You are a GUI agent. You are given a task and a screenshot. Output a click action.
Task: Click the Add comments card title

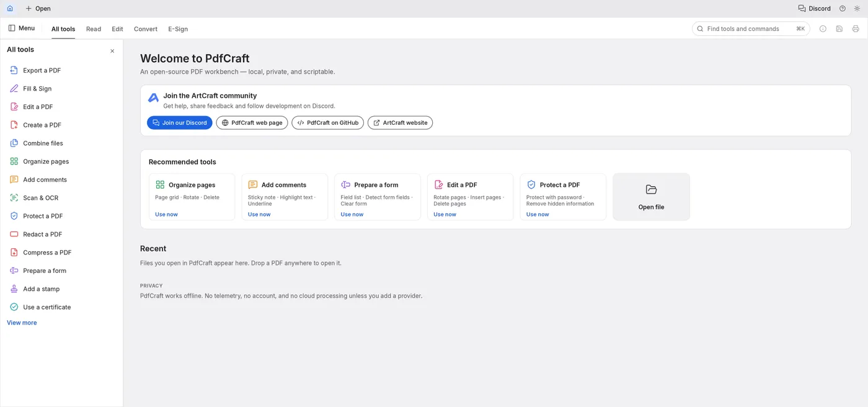point(284,185)
